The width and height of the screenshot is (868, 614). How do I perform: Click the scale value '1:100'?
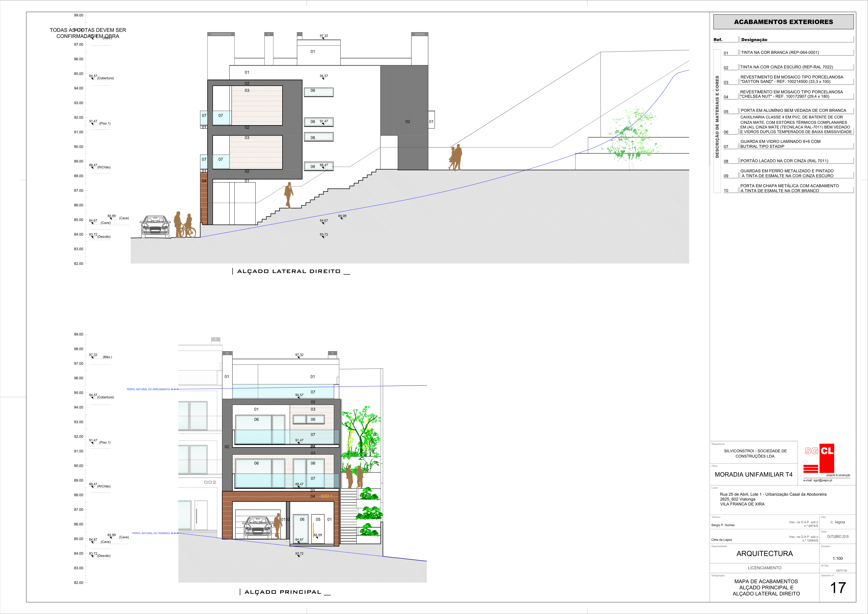coord(837,558)
